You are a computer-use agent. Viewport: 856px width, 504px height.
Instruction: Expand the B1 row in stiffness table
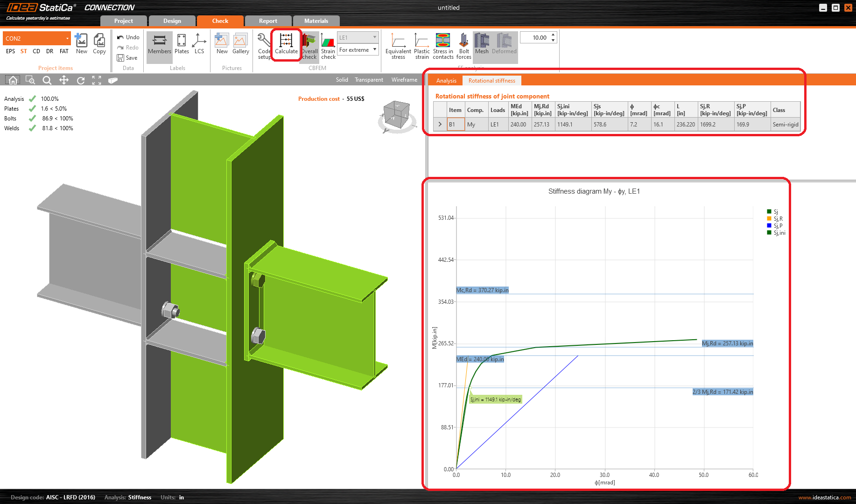[440, 125]
